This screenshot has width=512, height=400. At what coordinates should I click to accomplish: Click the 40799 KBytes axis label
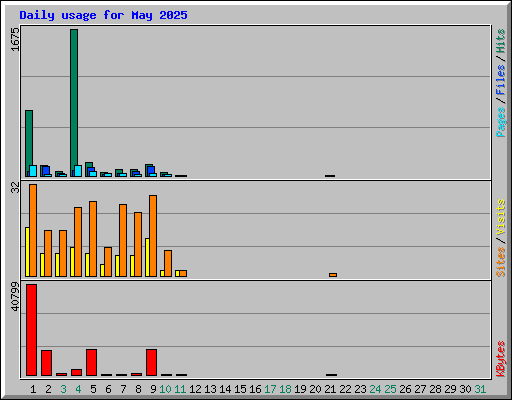click(x=15, y=297)
